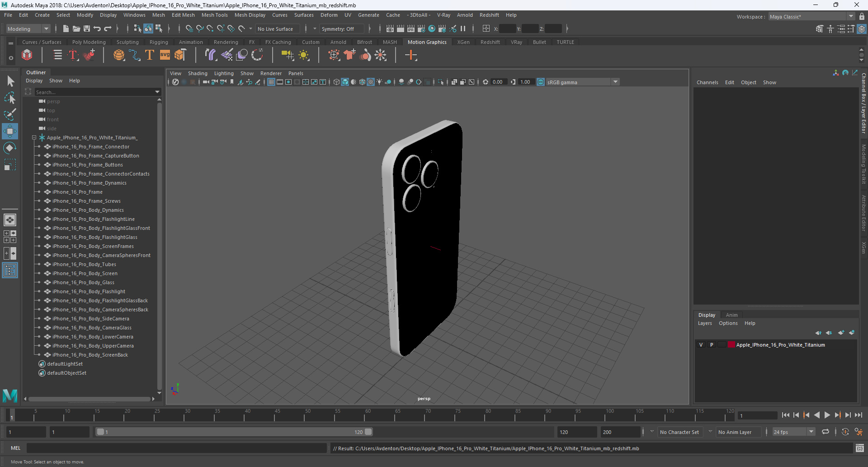Click the Outliner search field

coord(94,92)
